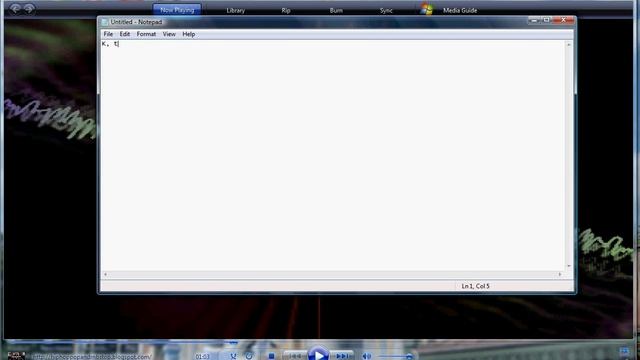
Task: Go back in Media Player
Action: [15, 8]
